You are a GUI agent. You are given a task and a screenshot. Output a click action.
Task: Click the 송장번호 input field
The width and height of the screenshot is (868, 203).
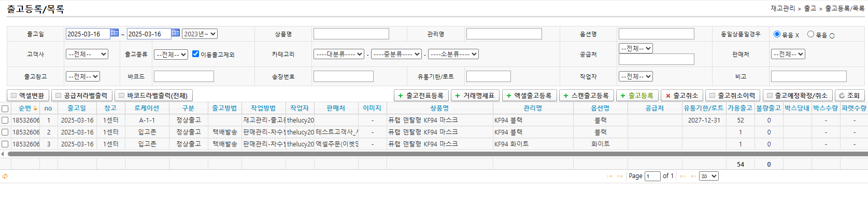point(344,76)
